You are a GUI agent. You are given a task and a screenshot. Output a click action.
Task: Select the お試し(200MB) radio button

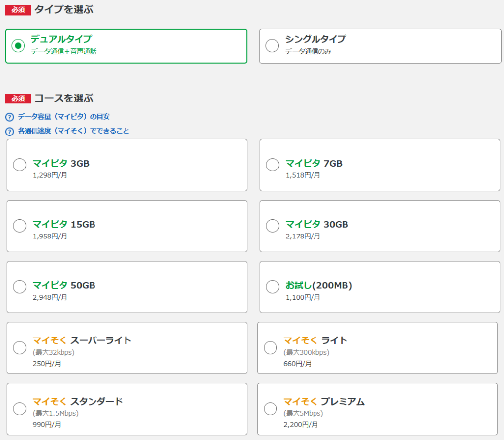click(x=273, y=287)
